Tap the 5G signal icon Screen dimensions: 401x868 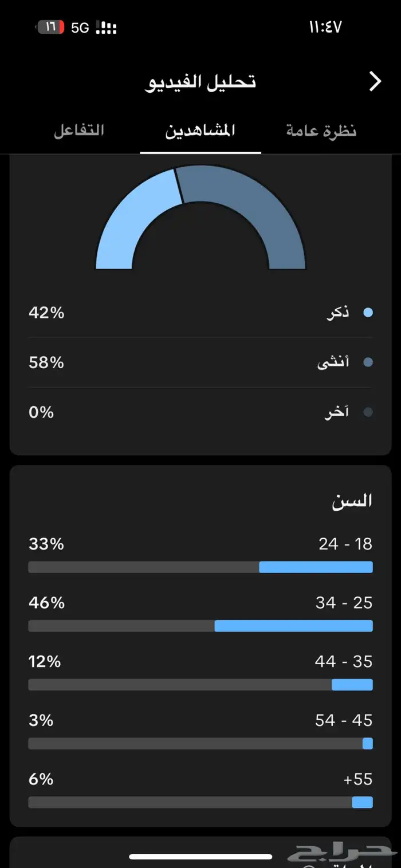[80, 28]
